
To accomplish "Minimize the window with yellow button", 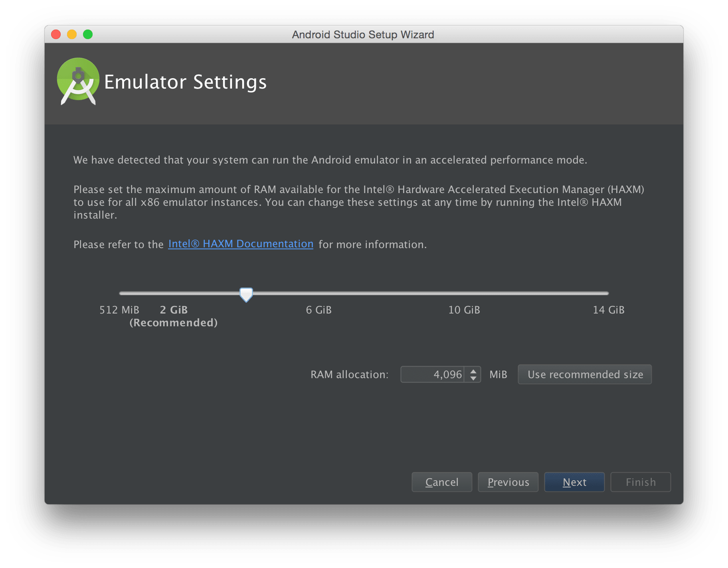I will coord(72,34).
